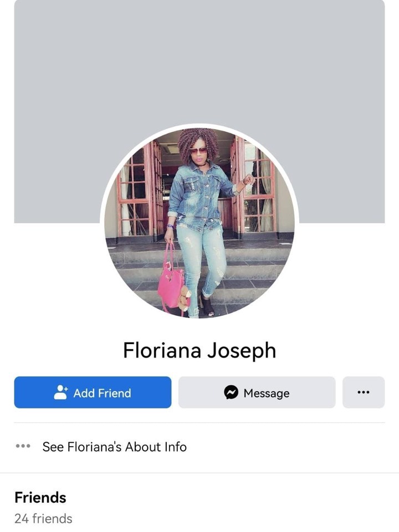Open the Friends section heading
This screenshot has width=399, height=532.
[40, 498]
